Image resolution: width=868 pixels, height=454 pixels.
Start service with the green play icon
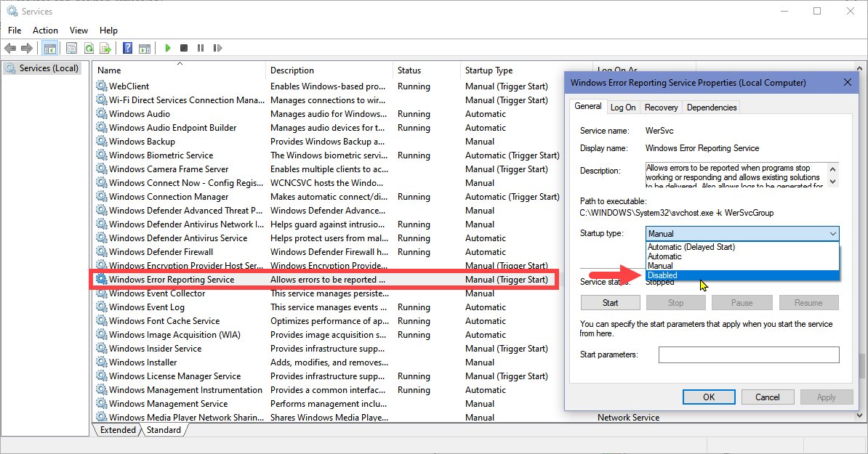pyautogui.click(x=168, y=48)
